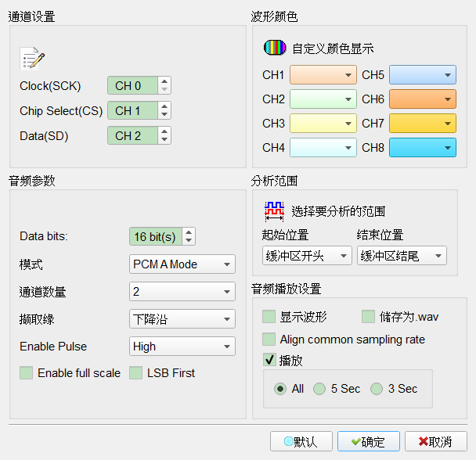
Task: Enable the Enable full scale checkbox
Action: (x=26, y=372)
